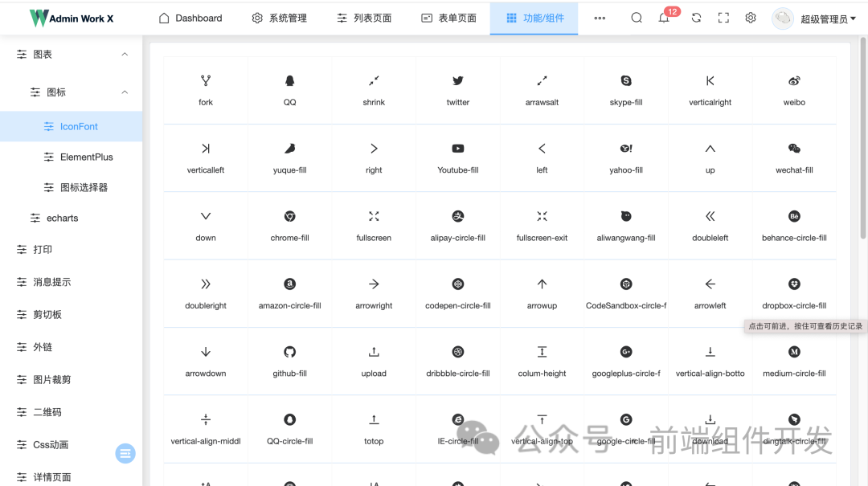Open notifications bell with 12 badge
The height and width of the screenshot is (486, 868).
[x=665, y=18]
